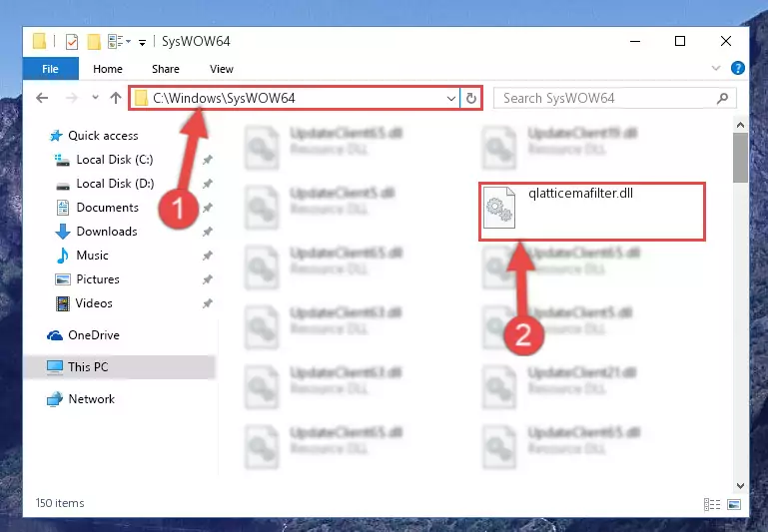Maximize the SysWOW64 window
Image resolution: width=768 pixels, height=532 pixels.
pos(680,42)
